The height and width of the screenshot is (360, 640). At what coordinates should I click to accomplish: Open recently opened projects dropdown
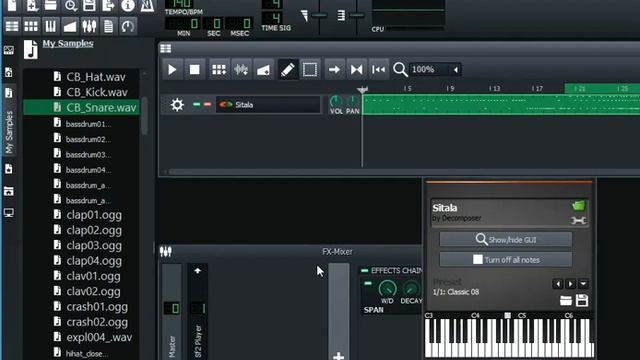coord(70,6)
